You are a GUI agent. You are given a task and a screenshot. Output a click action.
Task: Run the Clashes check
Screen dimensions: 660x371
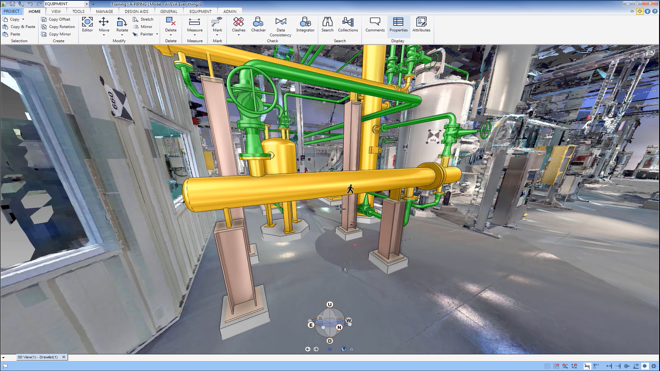tap(238, 24)
